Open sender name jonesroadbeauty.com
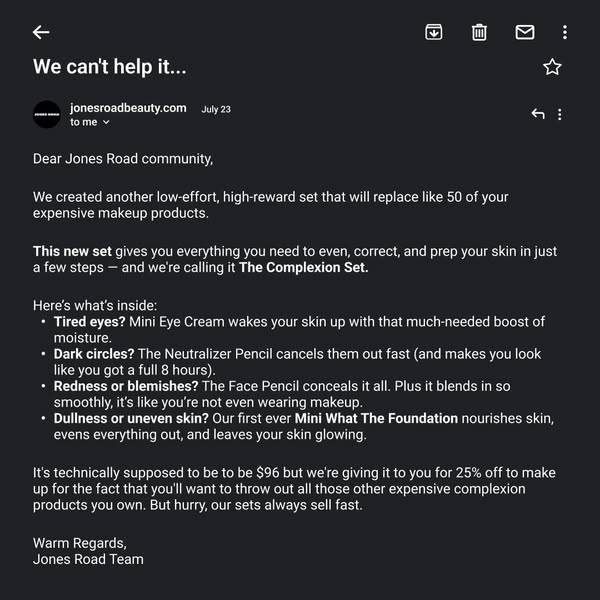Viewport: 600px width, 600px height. (128, 108)
